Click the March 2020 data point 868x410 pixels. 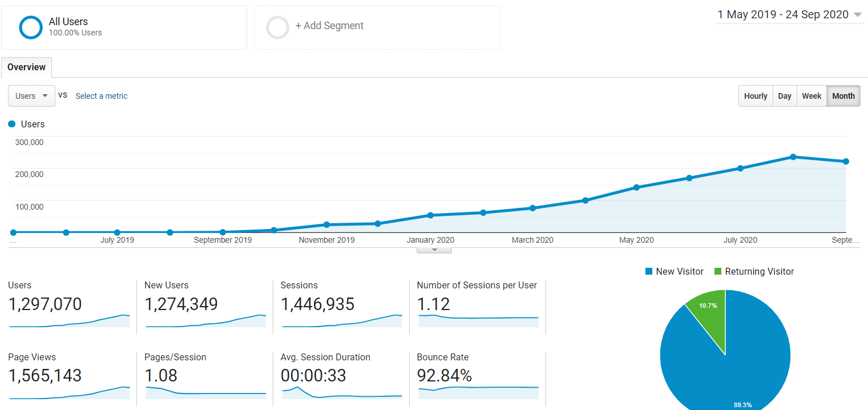(532, 208)
